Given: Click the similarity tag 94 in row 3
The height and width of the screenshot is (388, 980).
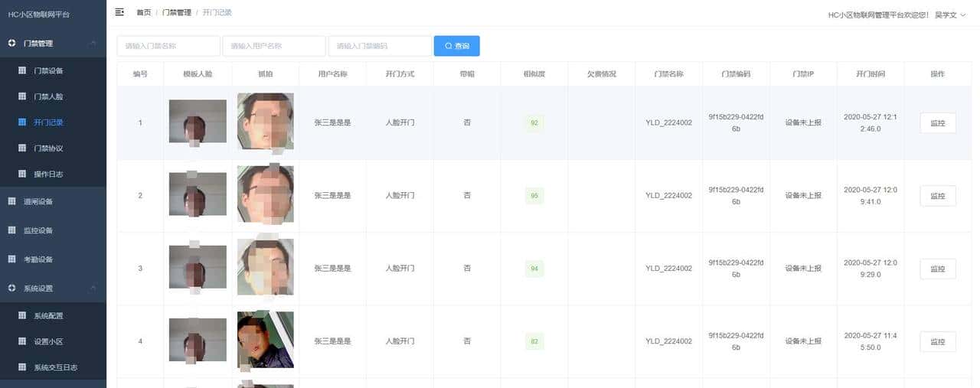Looking at the screenshot, I should click(x=534, y=269).
